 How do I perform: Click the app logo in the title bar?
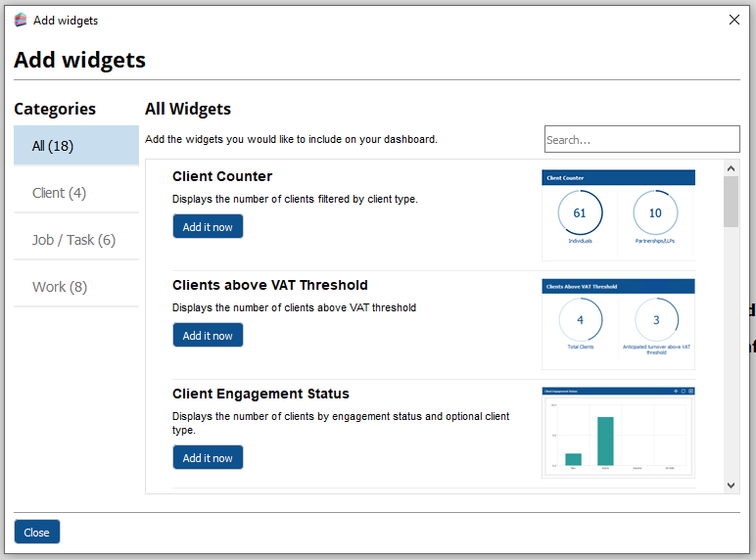21,20
